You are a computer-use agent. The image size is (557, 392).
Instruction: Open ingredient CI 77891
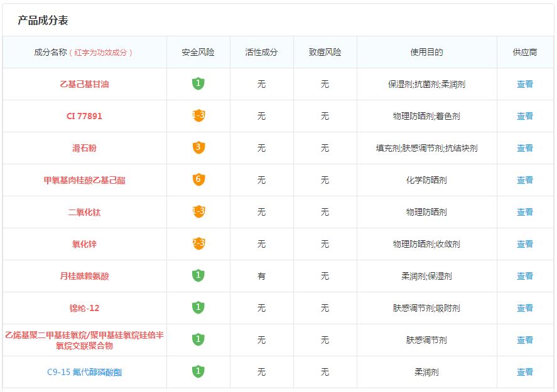(84, 116)
